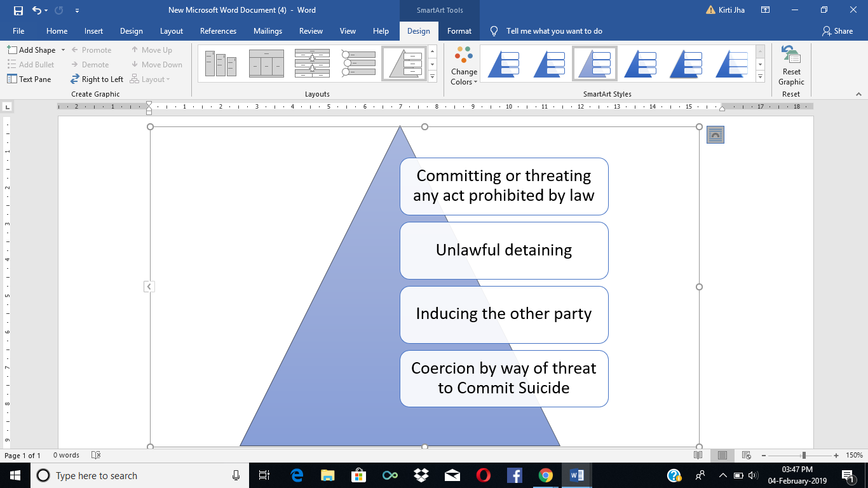Open Google Chrome from the taskbar
The image size is (868, 488).
pyautogui.click(x=545, y=475)
